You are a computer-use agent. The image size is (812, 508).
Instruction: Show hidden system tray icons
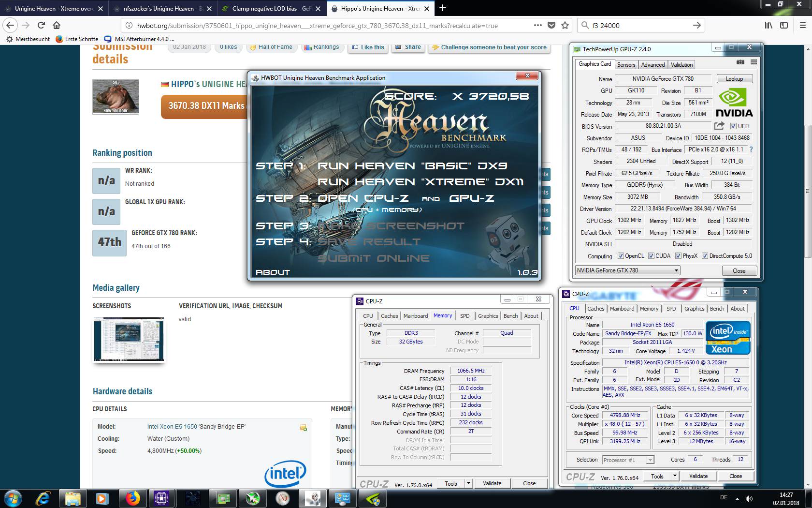click(x=737, y=498)
